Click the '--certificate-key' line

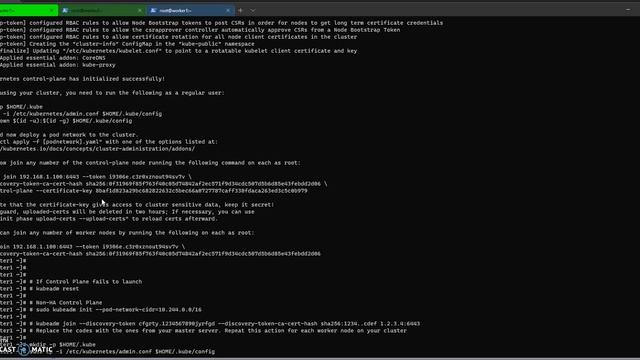(154, 191)
